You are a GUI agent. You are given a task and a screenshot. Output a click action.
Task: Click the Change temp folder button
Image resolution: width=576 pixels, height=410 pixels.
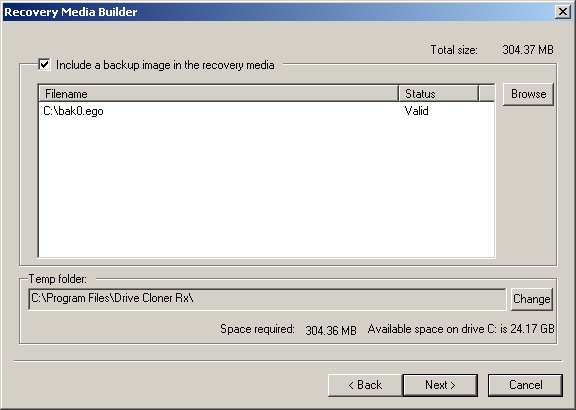pos(532,299)
